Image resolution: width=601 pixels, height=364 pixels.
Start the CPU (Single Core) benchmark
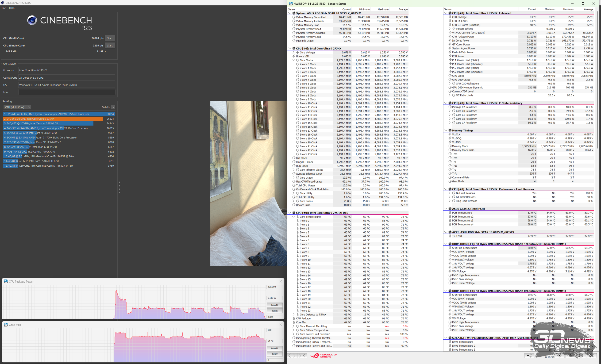click(110, 46)
